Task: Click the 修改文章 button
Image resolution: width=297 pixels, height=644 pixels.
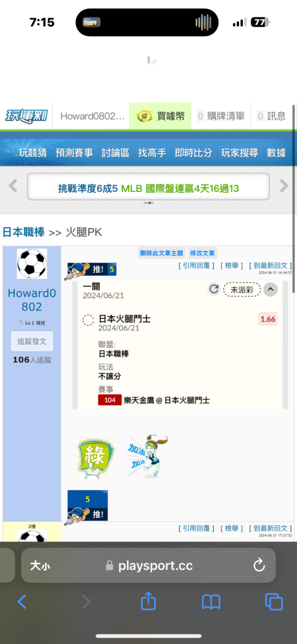Action: [x=202, y=253]
